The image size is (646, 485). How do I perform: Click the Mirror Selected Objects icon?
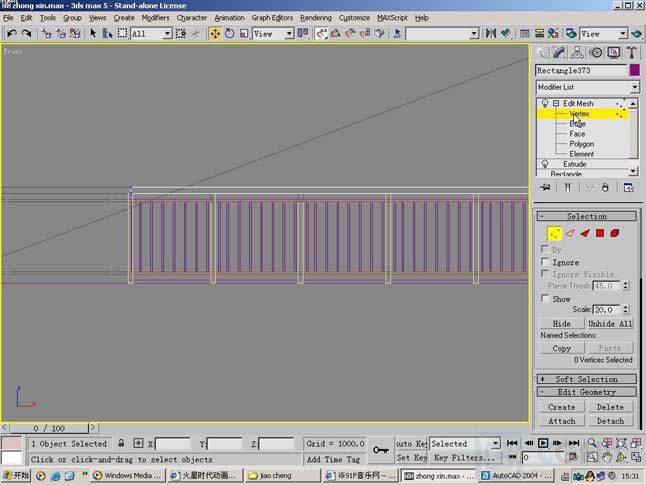coord(491,33)
